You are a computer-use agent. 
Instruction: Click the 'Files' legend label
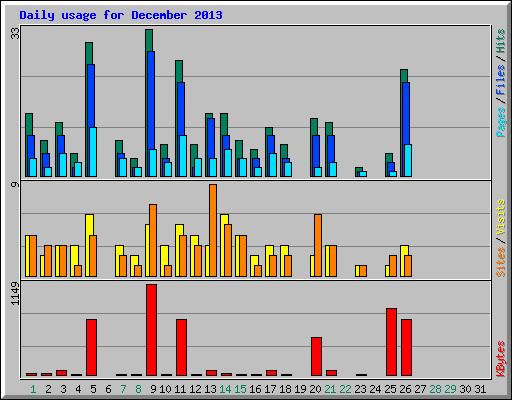point(501,80)
